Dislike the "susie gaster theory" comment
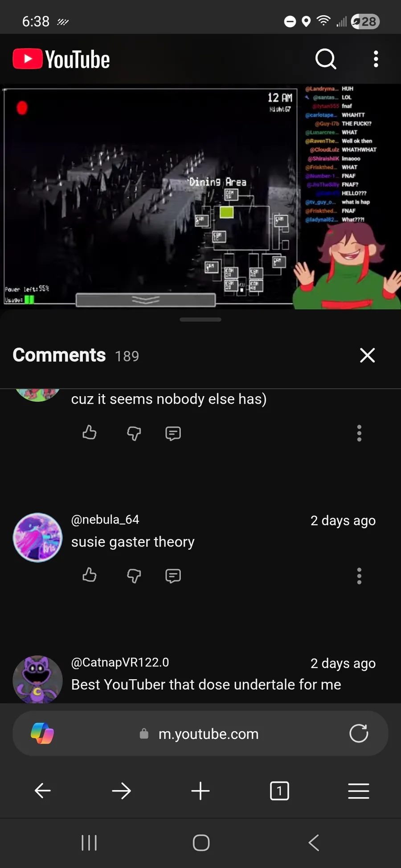The image size is (401, 868). click(x=134, y=576)
